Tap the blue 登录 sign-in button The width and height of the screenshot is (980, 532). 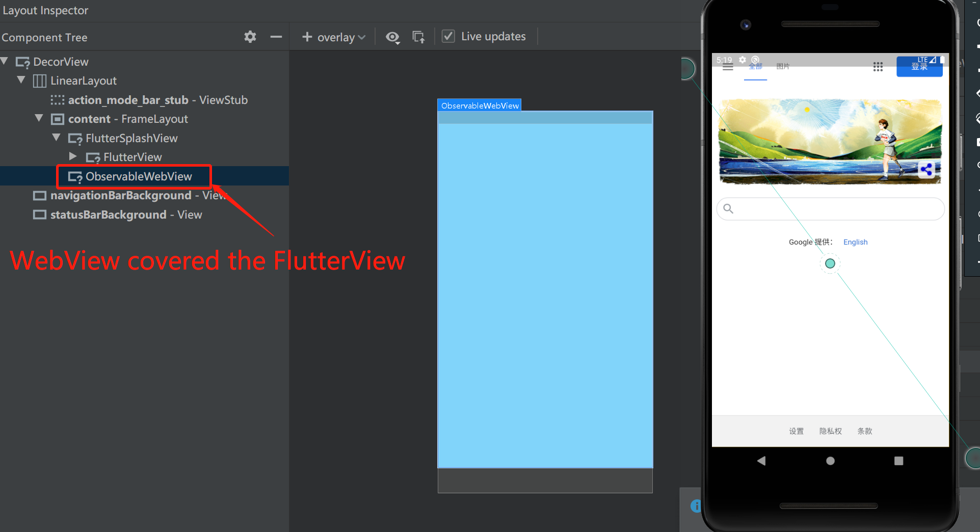(919, 66)
